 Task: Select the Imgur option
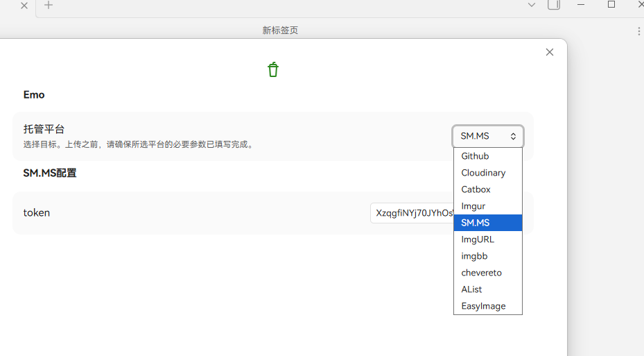click(x=473, y=206)
